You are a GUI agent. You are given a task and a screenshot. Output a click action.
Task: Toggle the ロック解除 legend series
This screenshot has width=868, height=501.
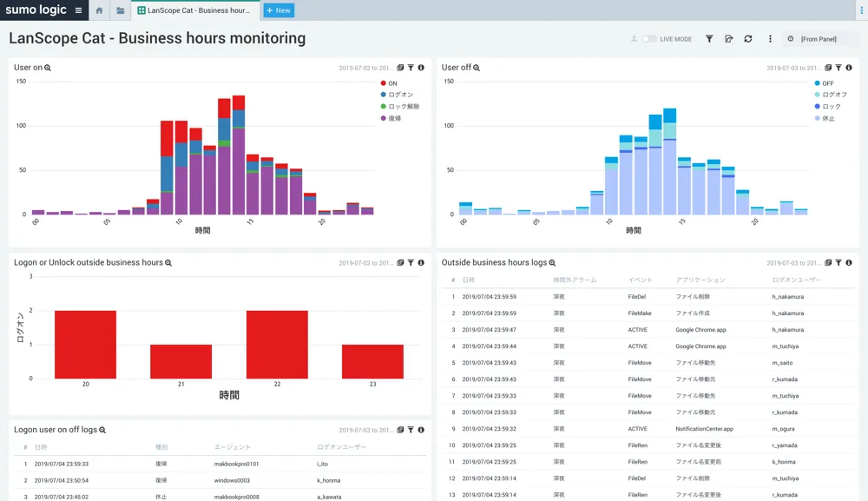coord(399,106)
